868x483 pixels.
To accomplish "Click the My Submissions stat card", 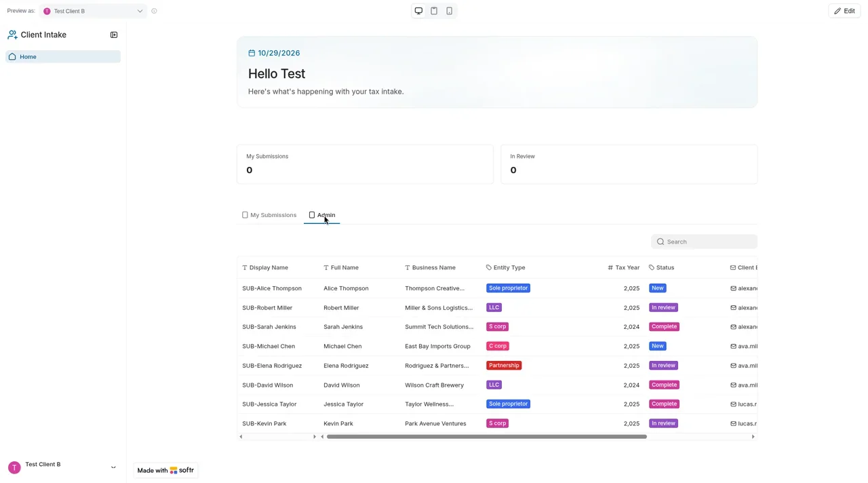I will coord(365,163).
